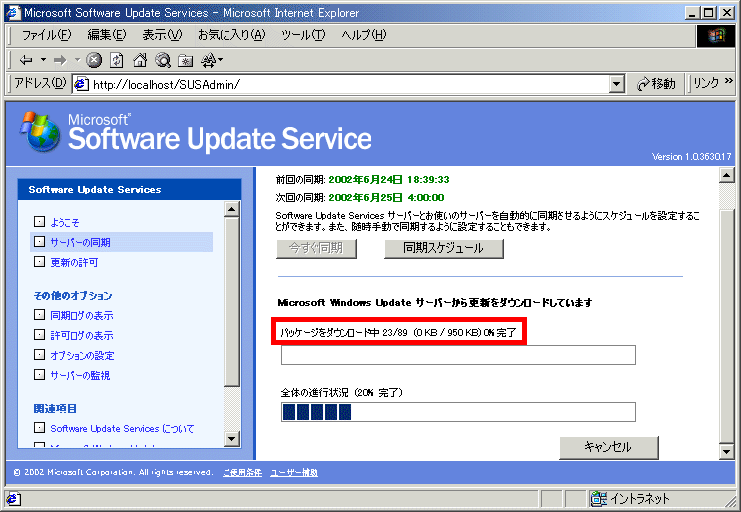The height and width of the screenshot is (512, 741).
Task: Open the Back button history dropdown arrow
Action: [43, 60]
